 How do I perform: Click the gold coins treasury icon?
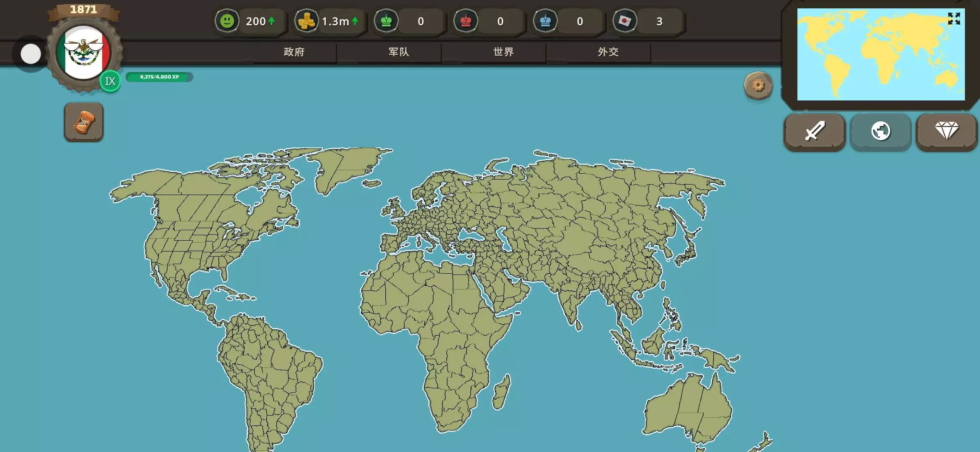[x=307, y=21]
